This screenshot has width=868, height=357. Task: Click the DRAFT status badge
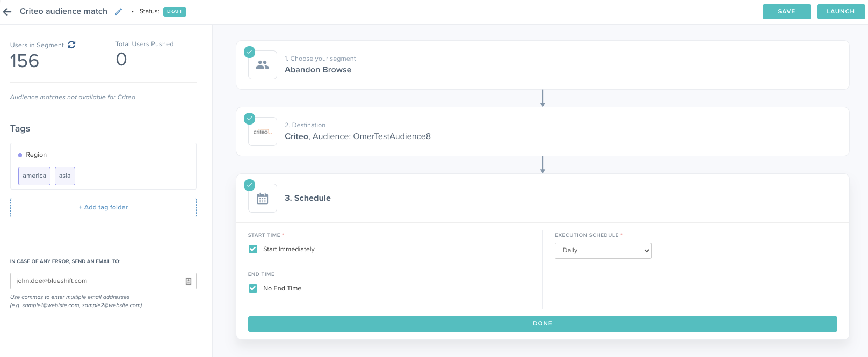point(175,11)
